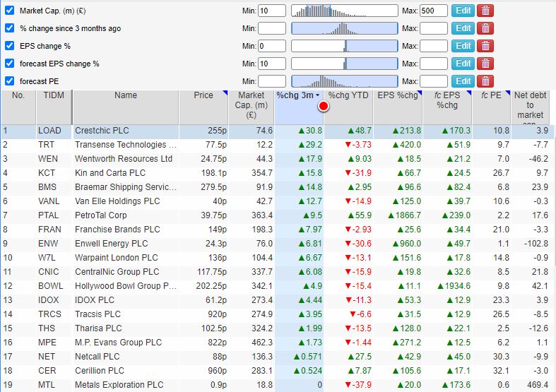Focus the forecast EPS change % Min field

coord(272,64)
